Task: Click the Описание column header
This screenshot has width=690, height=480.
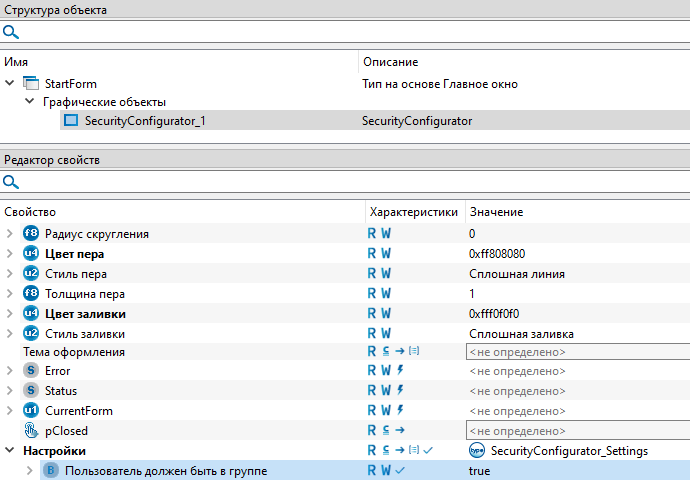Action: 390,62
